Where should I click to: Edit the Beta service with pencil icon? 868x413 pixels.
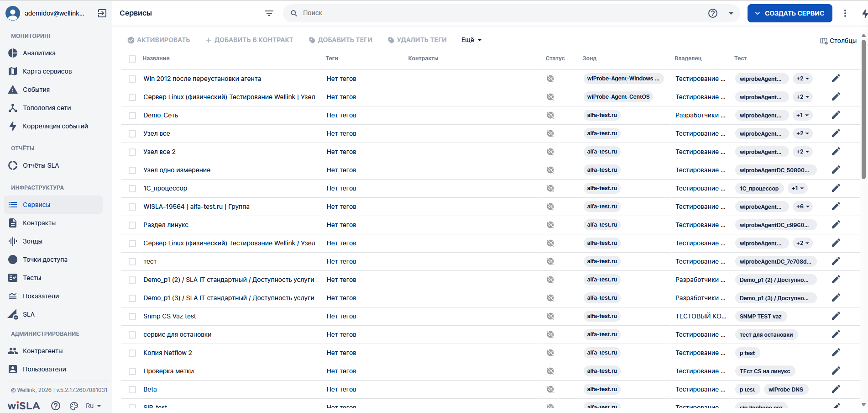coord(836,389)
